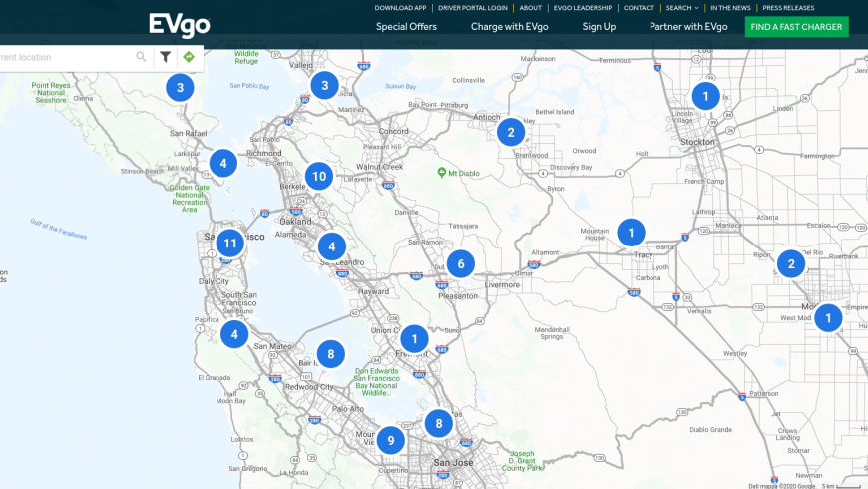This screenshot has width=868, height=489.
Task: Select the 3 cluster near Vallejo
Action: click(x=325, y=85)
